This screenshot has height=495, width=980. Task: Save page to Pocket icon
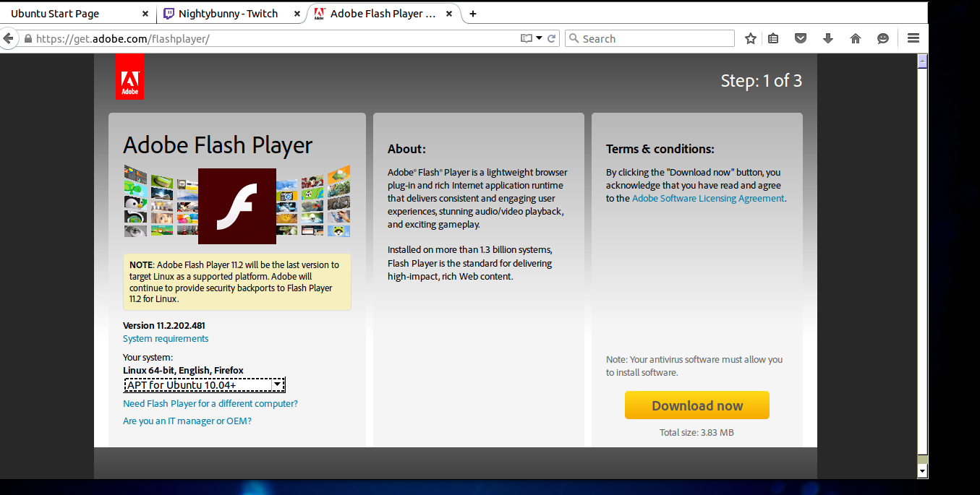801,38
